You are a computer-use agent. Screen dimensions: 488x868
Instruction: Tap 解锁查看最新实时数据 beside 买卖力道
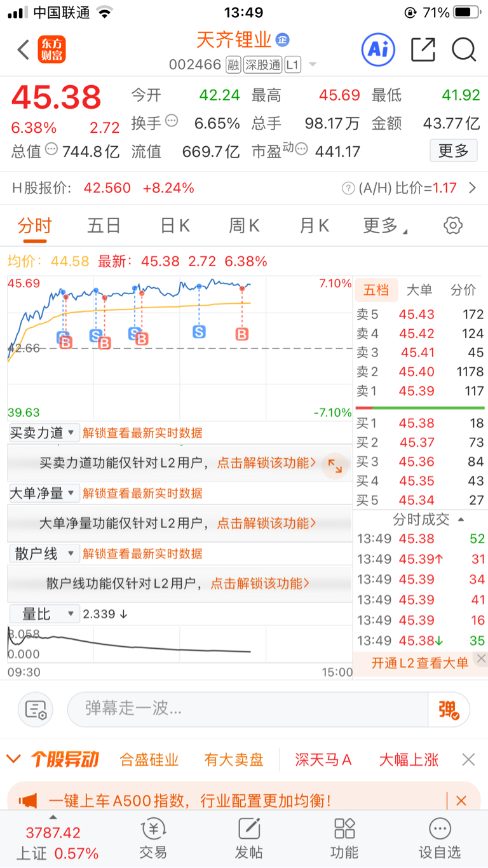[142, 433]
